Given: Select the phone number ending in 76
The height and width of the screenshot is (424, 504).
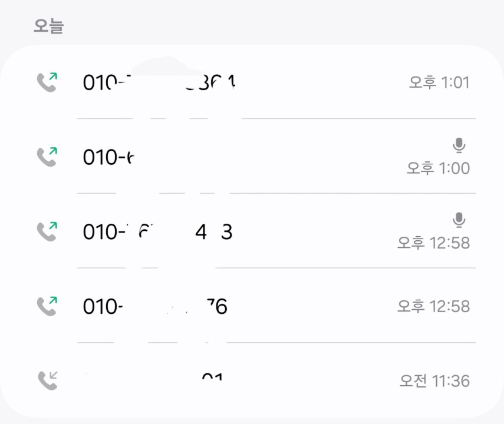Looking at the screenshot, I should pyautogui.click(x=155, y=307).
